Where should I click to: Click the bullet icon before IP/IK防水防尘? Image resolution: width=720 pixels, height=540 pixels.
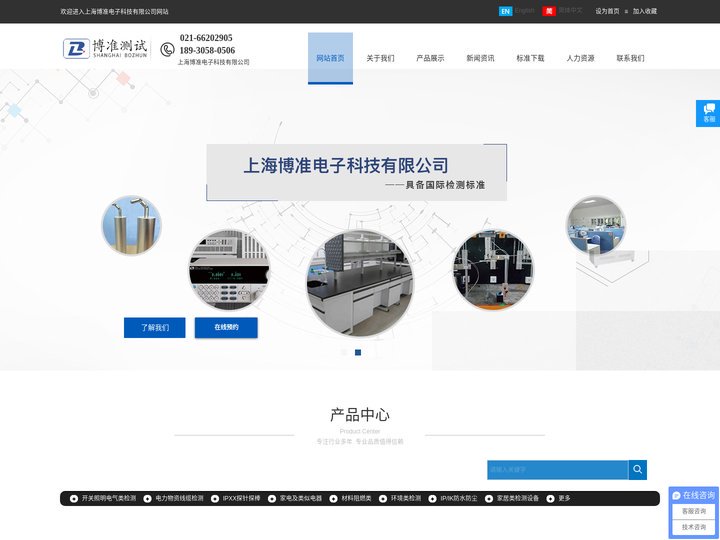(x=433, y=499)
